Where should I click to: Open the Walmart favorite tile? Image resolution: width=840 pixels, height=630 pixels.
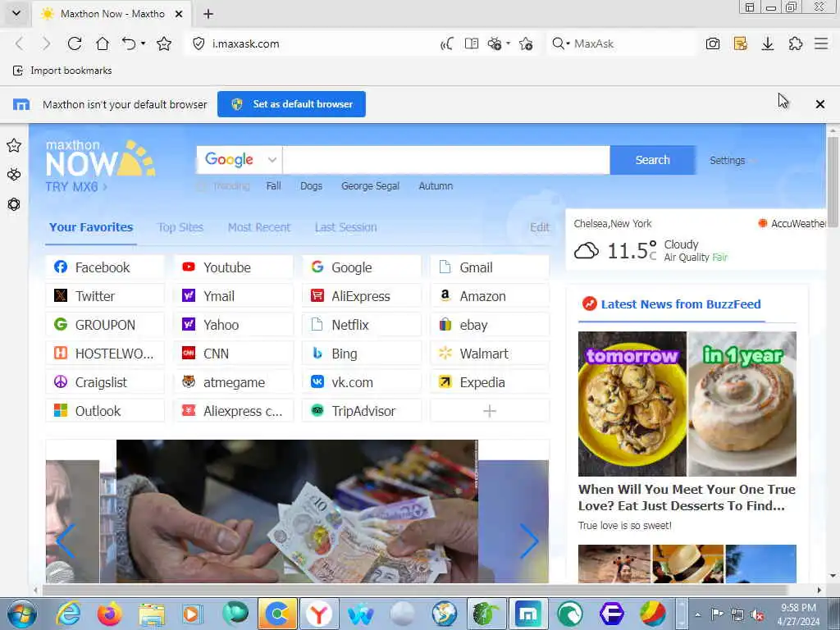click(490, 354)
